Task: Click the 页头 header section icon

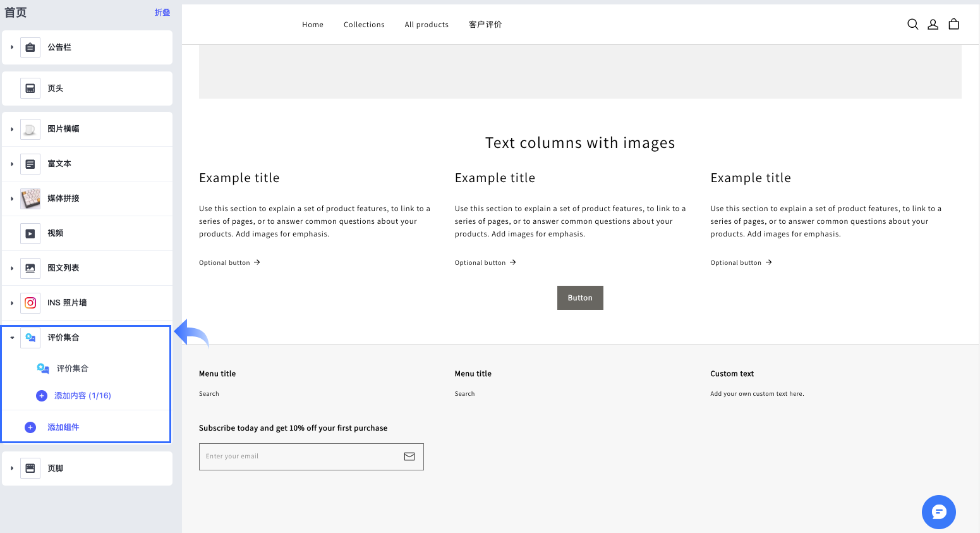Action: point(30,89)
